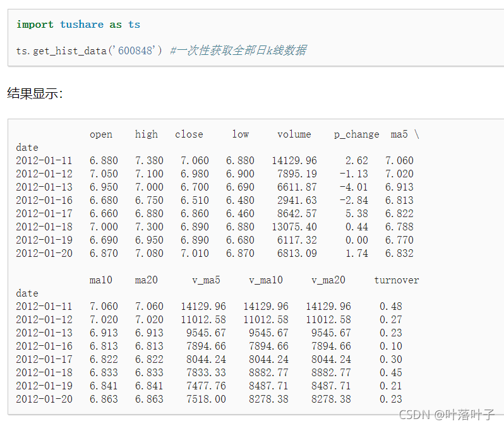Click the 'high' column header
The height and width of the screenshot is (426, 504).
pyautogui.click(x=147, y=134)
